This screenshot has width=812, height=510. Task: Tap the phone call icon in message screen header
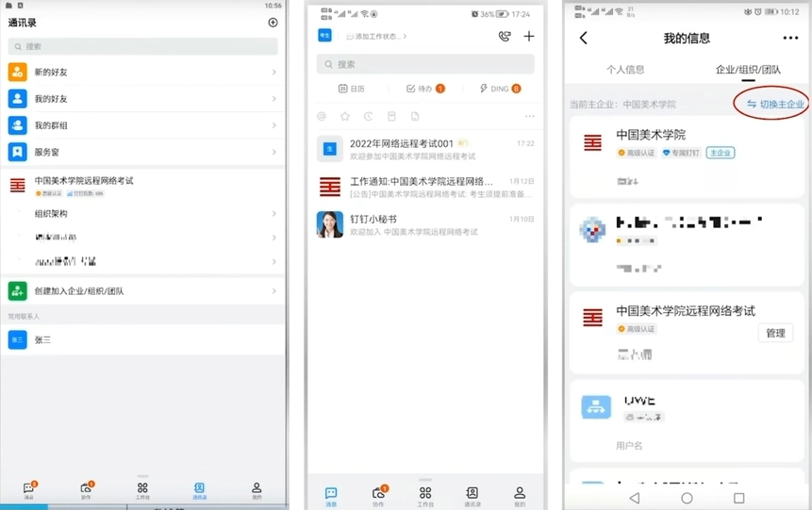coord(505,36)
